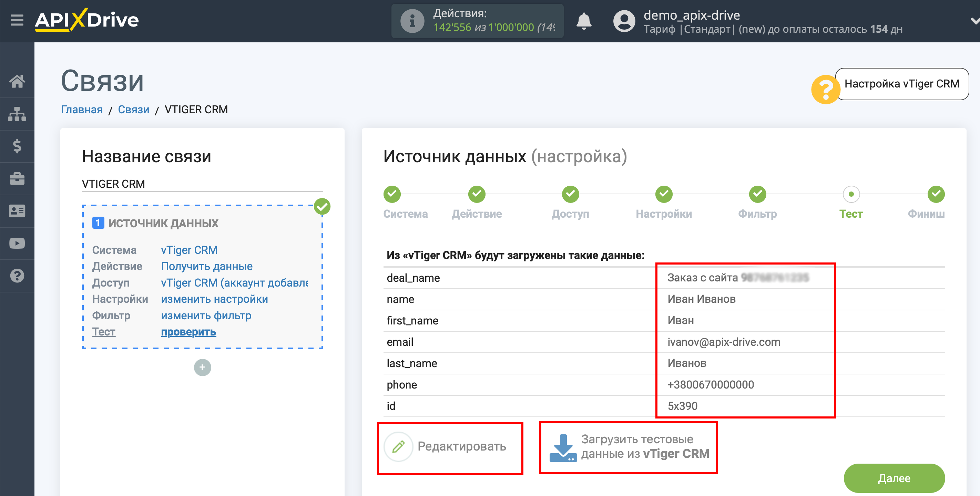
Task: Click the pencil edit icon
Action: [x=398, y=446]
